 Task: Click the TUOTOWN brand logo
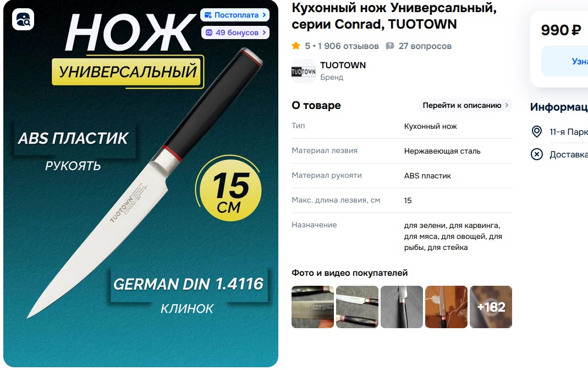304,71
